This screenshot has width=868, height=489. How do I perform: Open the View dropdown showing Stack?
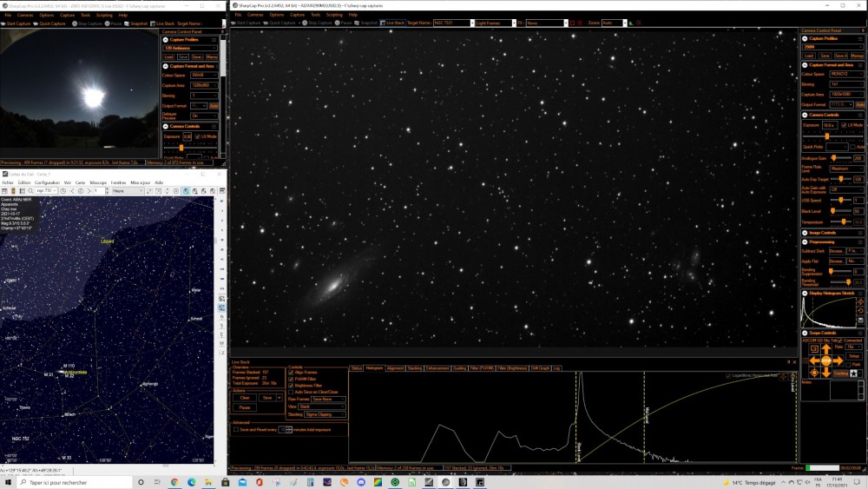click(322, 406)
